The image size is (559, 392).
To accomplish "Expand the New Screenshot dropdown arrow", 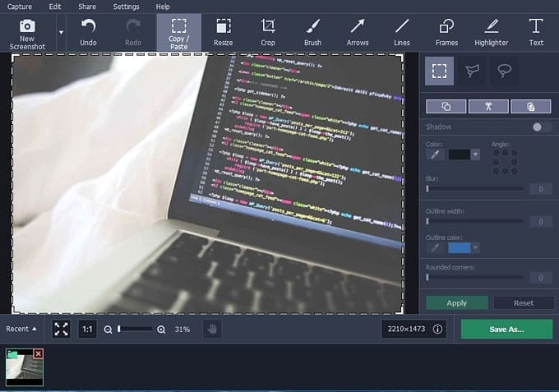I will pos(61,32).
